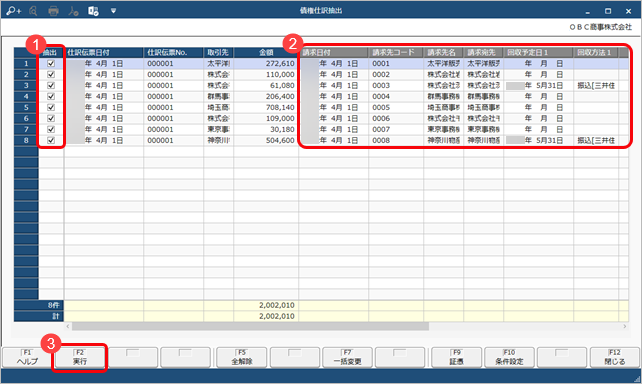Toggle the extract checkbox in row 4
Screen dimensions: 642x384
[x=51, y=97]
